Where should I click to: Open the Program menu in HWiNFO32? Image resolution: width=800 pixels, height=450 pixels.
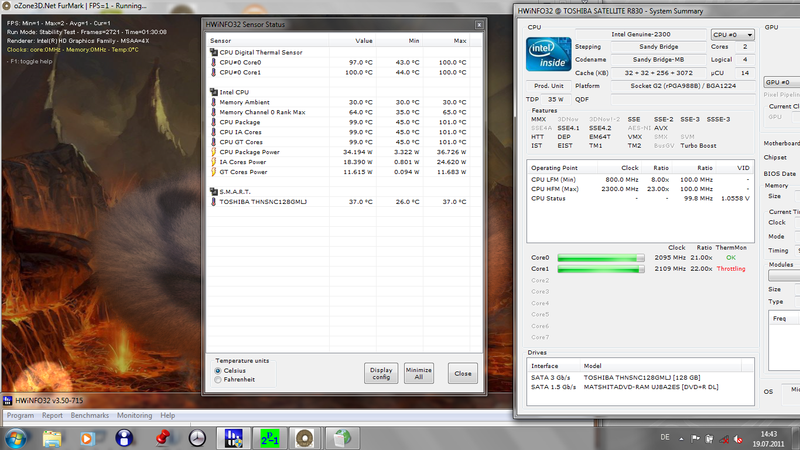[20, 415]
